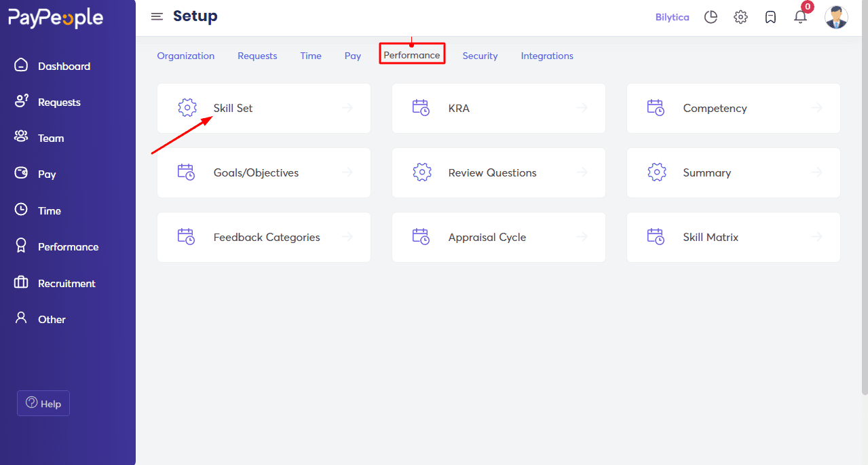Open the Skill Matrix label
868x465 pixels.
711,237
